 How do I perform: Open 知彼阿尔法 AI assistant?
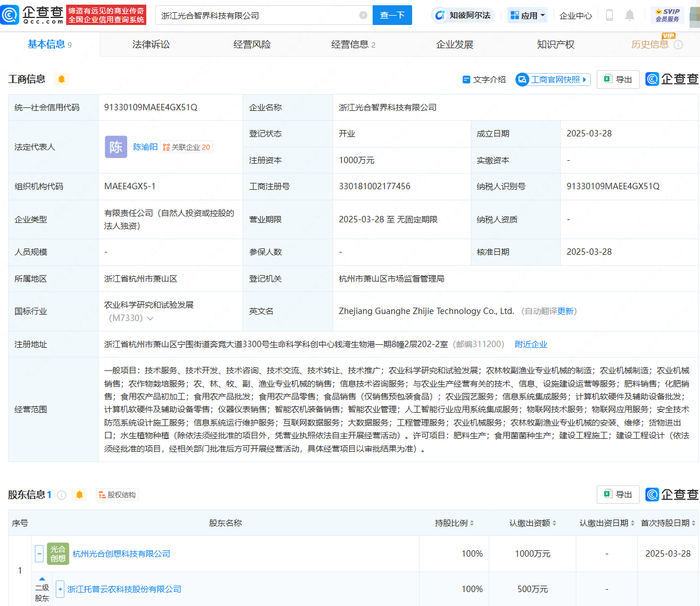[x=463, y=15]
